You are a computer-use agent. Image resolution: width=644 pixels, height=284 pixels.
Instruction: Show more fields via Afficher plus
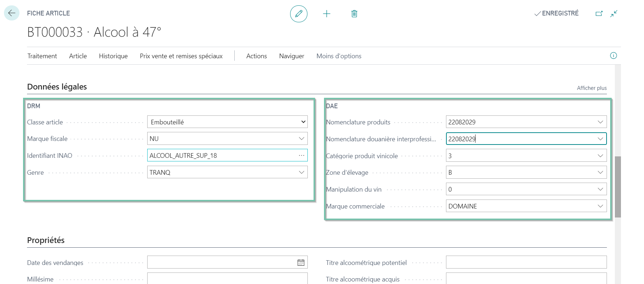592,88
